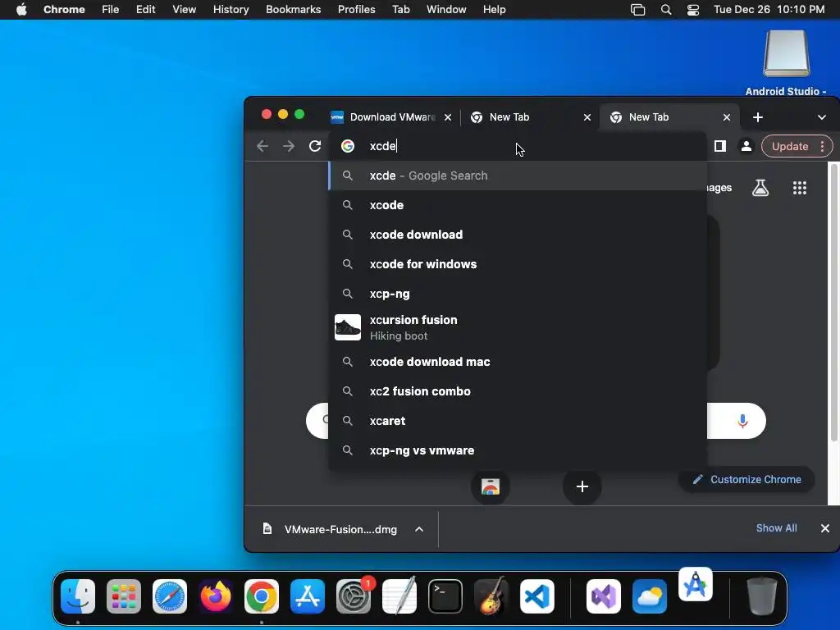Click the address bar containing xcde
Screen dimensions: 840x630
click(x=518, y=146)
